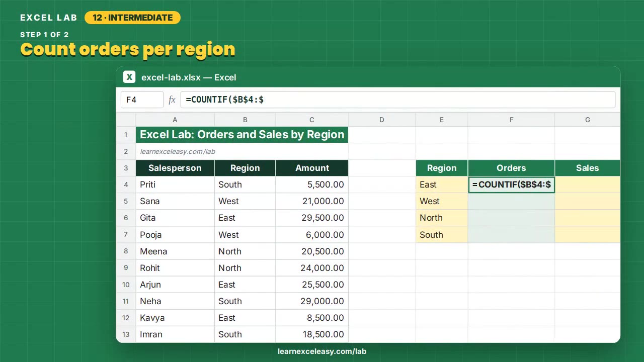Click the Name Box showing F4
The height and width of the screenshot is (362, 644).
pyautogui.click(x=142, y=100)
